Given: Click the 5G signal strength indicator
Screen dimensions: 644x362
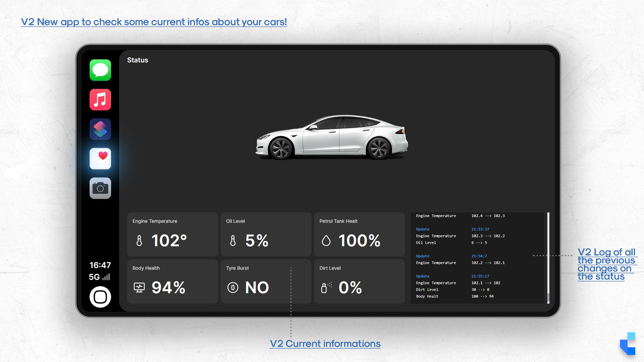Looking at the screenshot, I should pyautogui.click(x=99, y=277).
